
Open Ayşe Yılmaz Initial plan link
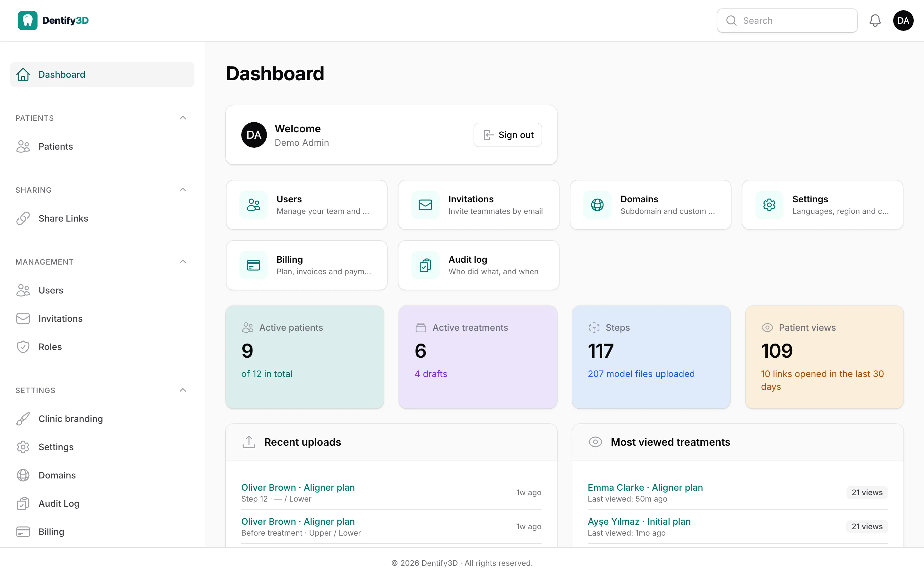[639, 521]
